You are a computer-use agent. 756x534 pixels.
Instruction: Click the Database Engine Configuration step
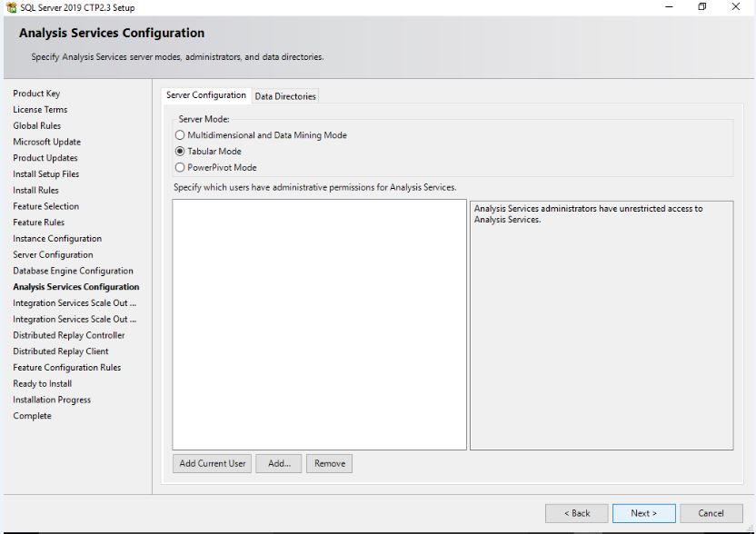click(x=73, y=271)
